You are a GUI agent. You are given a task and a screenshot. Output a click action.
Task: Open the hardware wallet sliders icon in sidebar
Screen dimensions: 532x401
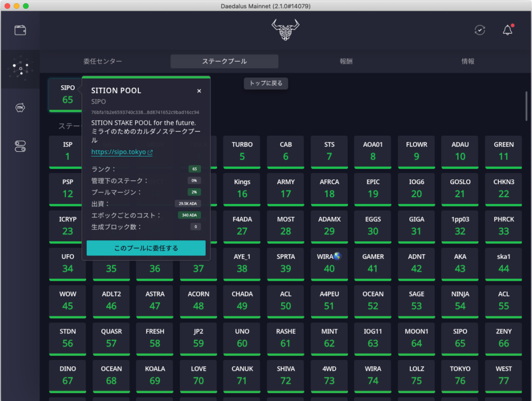[x=20, y=146]
